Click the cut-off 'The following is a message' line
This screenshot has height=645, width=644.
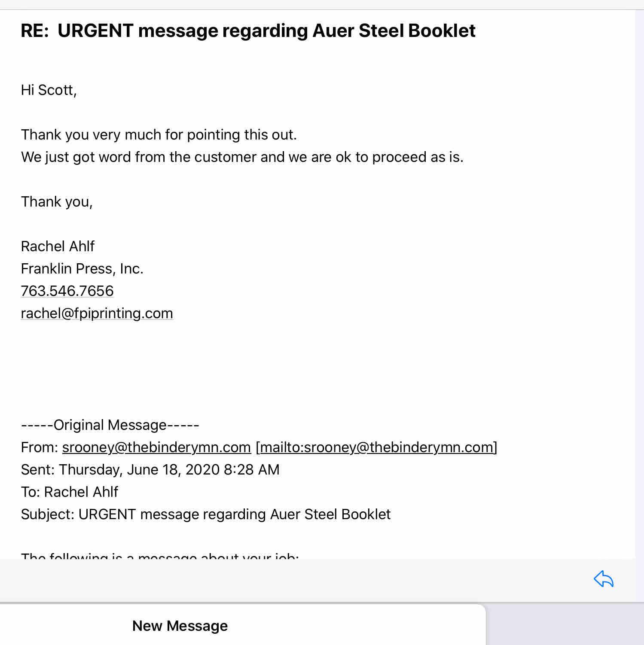pos(160,555)
